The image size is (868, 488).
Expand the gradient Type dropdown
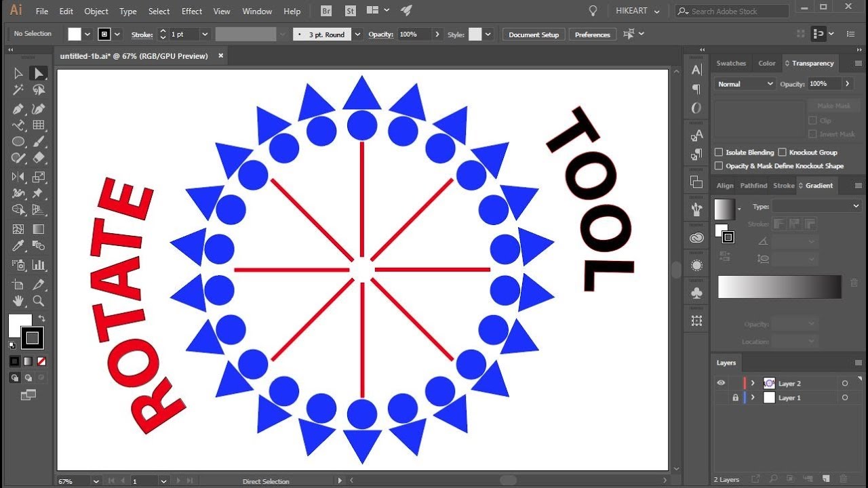pyautogui.click(x=816, y=206)
